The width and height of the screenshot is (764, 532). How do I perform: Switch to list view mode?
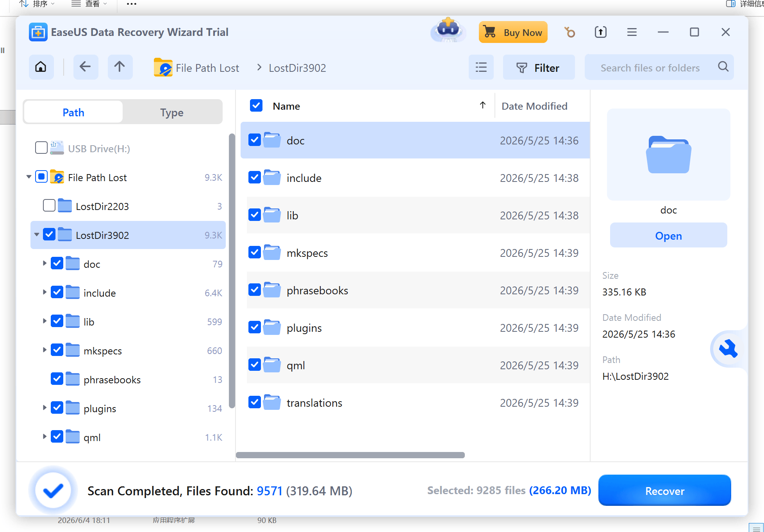[x=481, y=67]
